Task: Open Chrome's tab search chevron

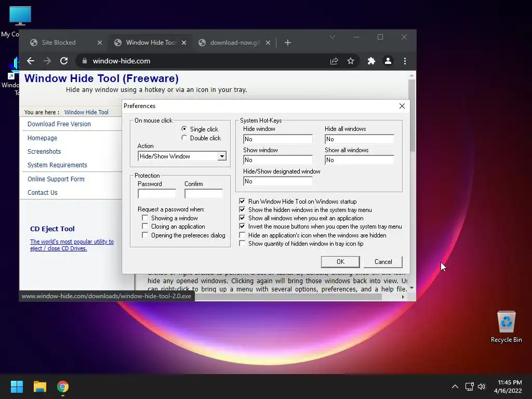Action: (x=332, y=37)
